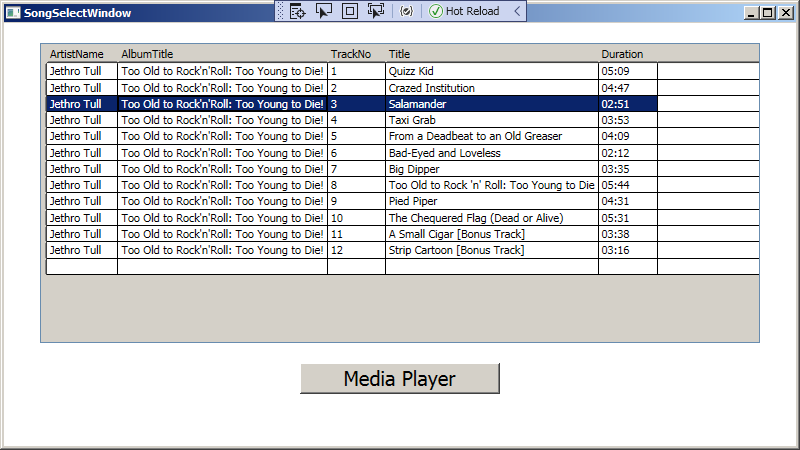Click album title cell in Pied Piper row
This screenshot has height=450, width=800.
pos(222,201)
